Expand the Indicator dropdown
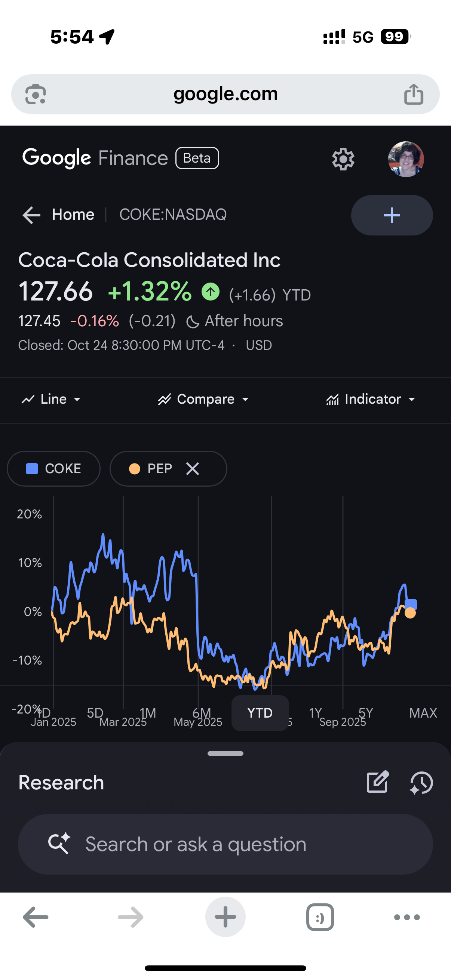The width and height of the screenshot is (451, 980). pos(370,399)
